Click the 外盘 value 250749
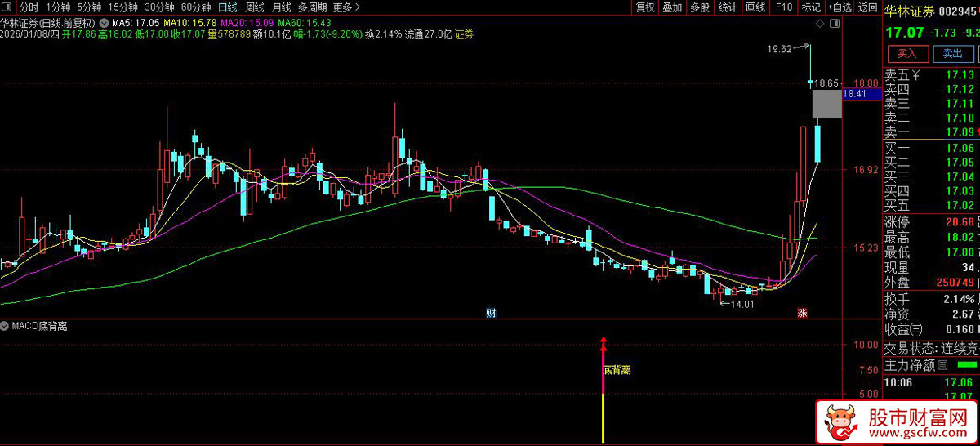980x446 pixels. (x=955, y=282)
